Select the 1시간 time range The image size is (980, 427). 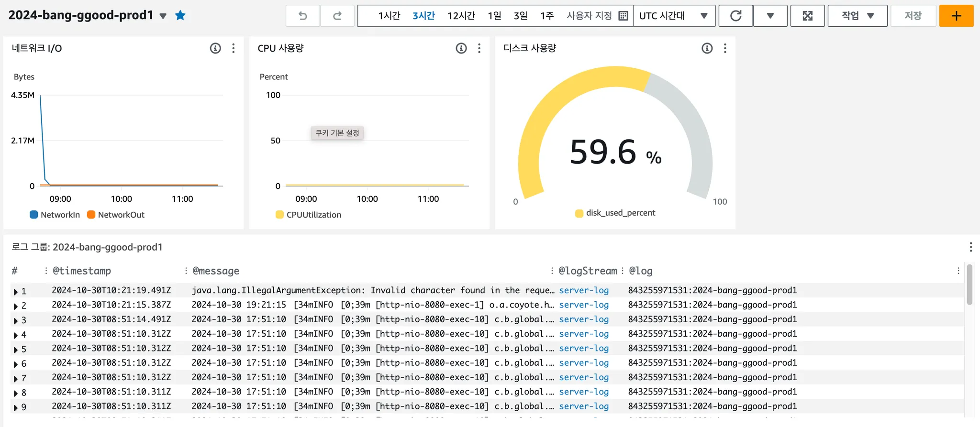389,16
